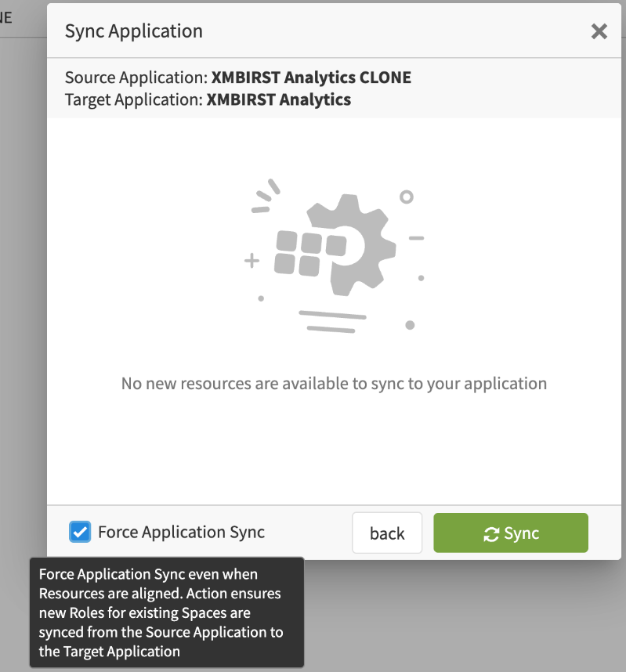Click the Sync Application dialog header
The width and height of the screenshot is (626, 672).
[133, 31]
